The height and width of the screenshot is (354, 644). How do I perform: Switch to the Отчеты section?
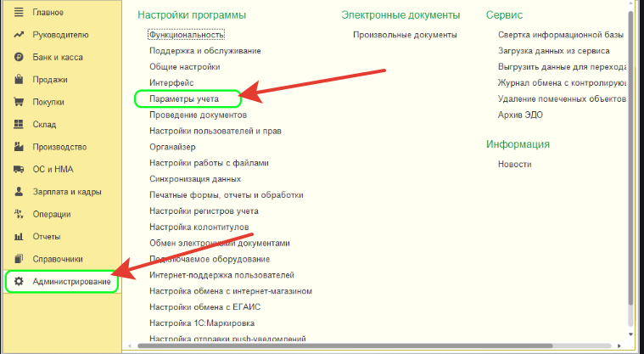coord(47,236)
